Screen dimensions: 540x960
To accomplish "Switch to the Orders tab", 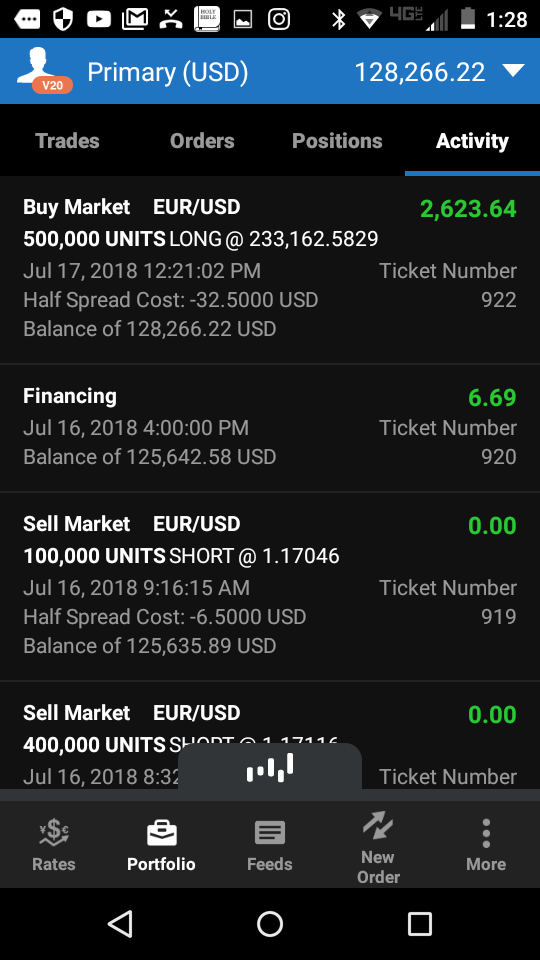I will click(202, 141).
